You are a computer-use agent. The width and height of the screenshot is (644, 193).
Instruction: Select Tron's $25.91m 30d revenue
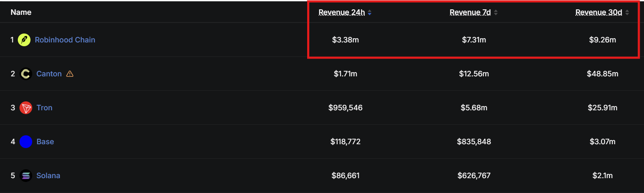602,108
